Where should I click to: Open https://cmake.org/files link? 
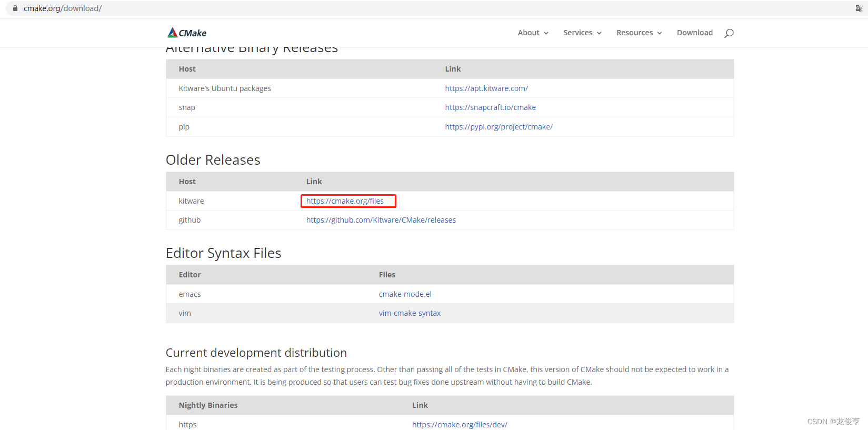click(x=345, y=201)
